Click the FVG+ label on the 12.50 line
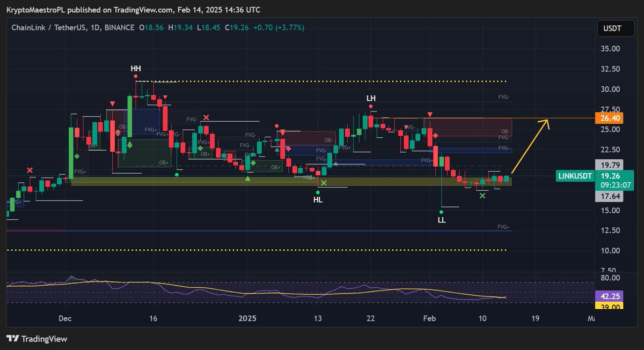Viewport: 644px width, 350px height. pos(503,227)
